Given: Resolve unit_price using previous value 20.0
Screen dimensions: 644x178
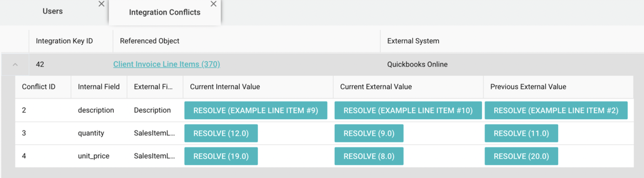Looking at the screenshot, I should (521, 156).
